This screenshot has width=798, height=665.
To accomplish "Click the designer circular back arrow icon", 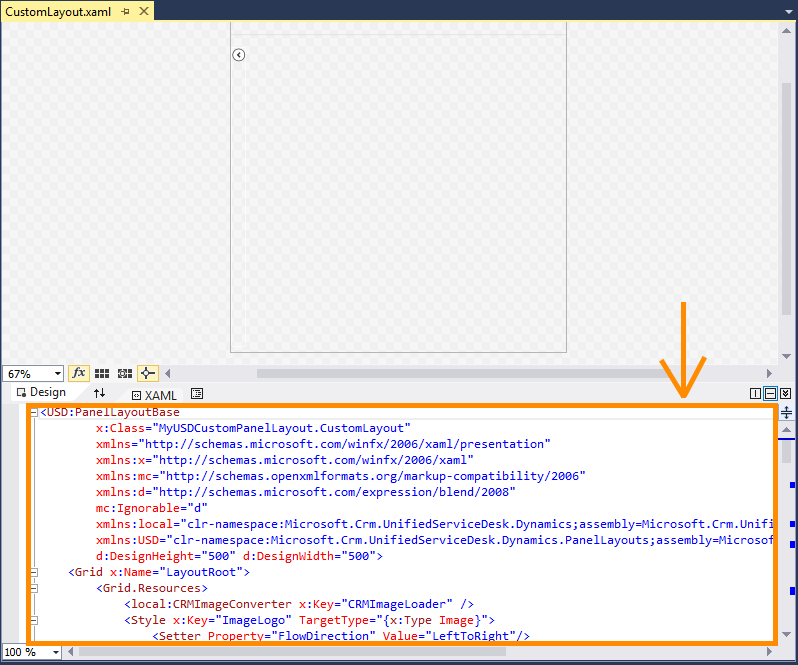I will [x=239, y=54].
